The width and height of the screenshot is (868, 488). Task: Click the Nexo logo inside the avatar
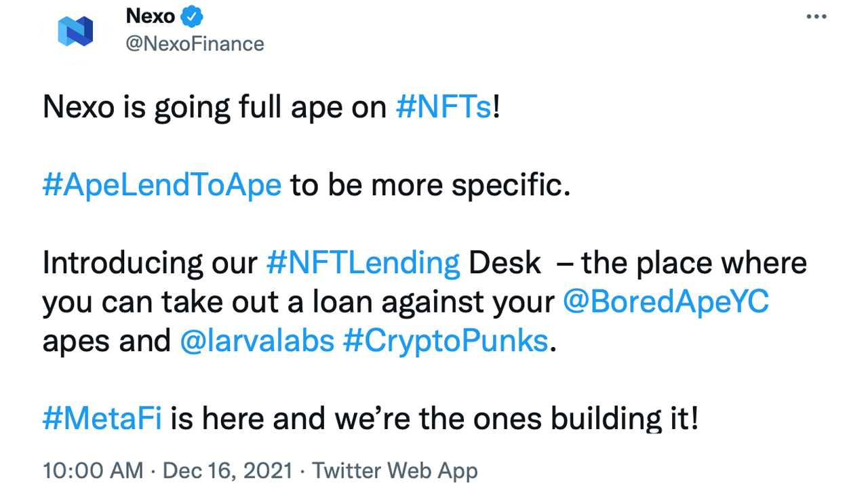coord(75,30)
